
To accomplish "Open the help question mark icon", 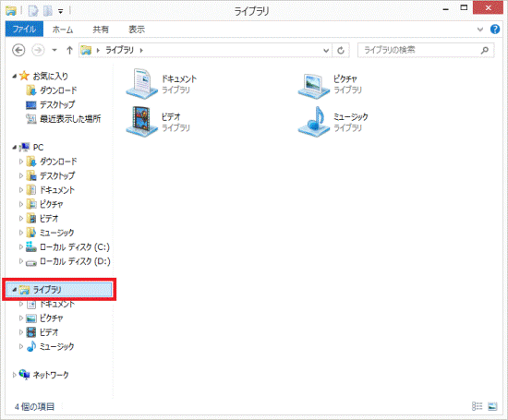I will pos(495,30).
